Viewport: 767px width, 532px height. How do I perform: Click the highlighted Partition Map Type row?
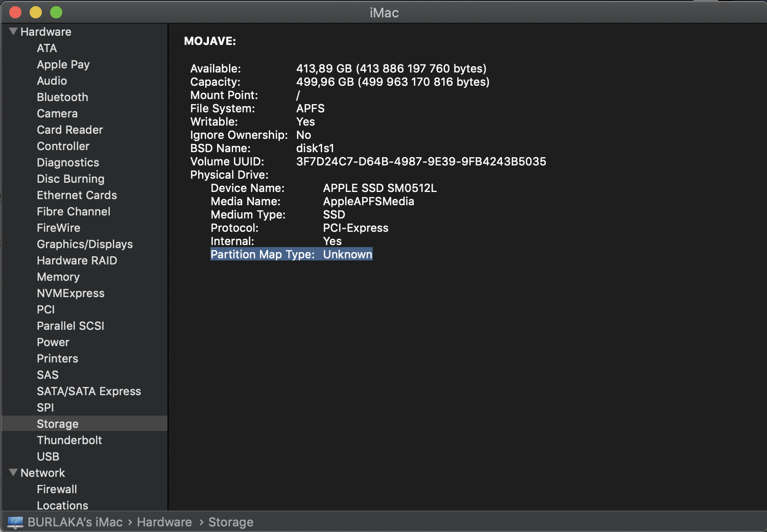click(292, 254)
